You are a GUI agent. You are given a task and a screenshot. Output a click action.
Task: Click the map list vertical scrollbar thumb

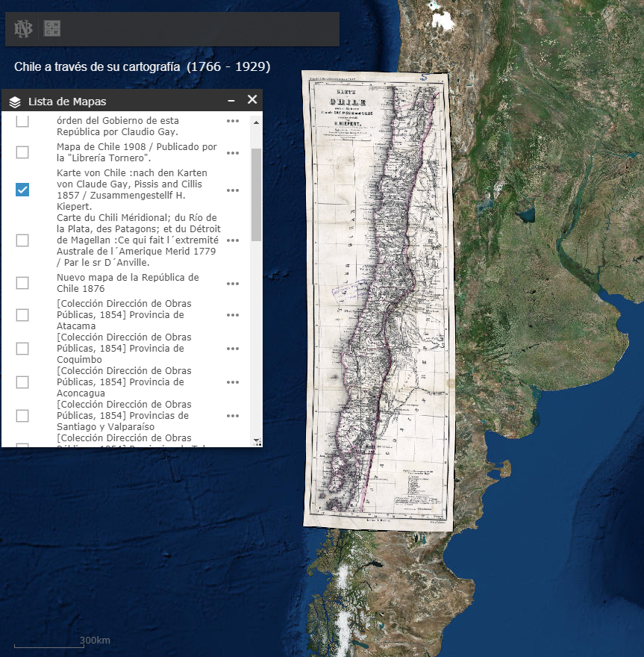tap(257, 194)
